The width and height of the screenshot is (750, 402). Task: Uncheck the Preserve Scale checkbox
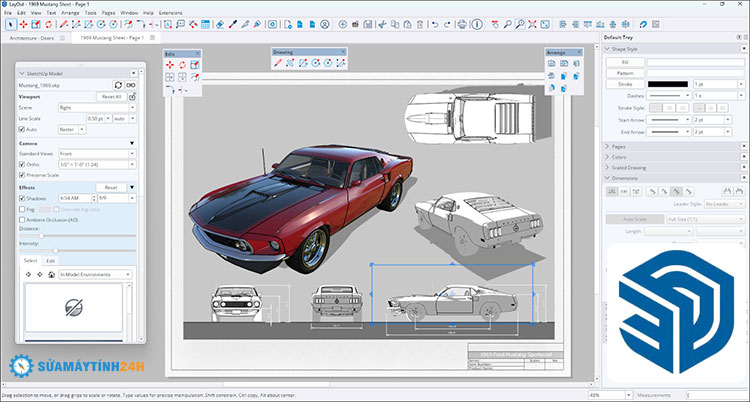click(22, 175)
